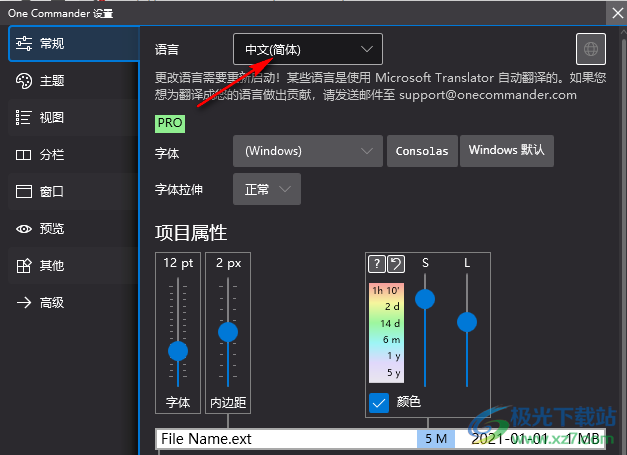Click the 项目属性 section heading
The image size is (627, 455).
[x=191, y=233]
